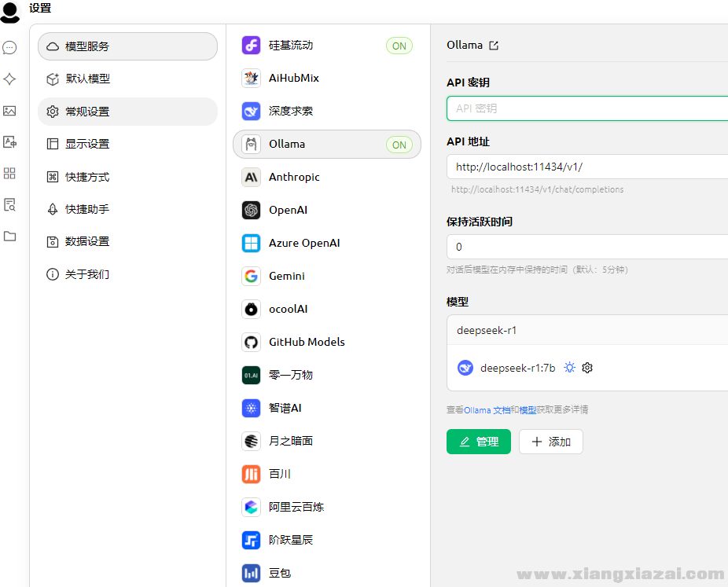Select the 硅基流动 provider name

291,46
